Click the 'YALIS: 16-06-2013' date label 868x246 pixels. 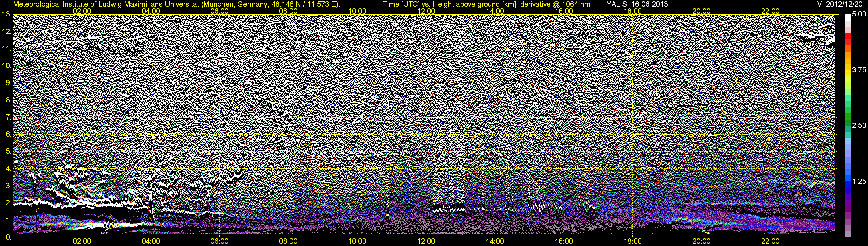click(637, 4)
